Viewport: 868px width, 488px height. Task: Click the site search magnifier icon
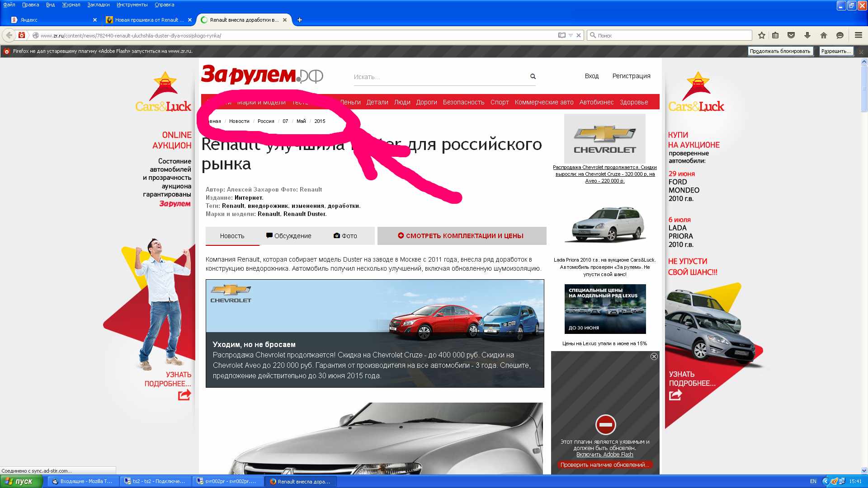click(x=533, y=76)
